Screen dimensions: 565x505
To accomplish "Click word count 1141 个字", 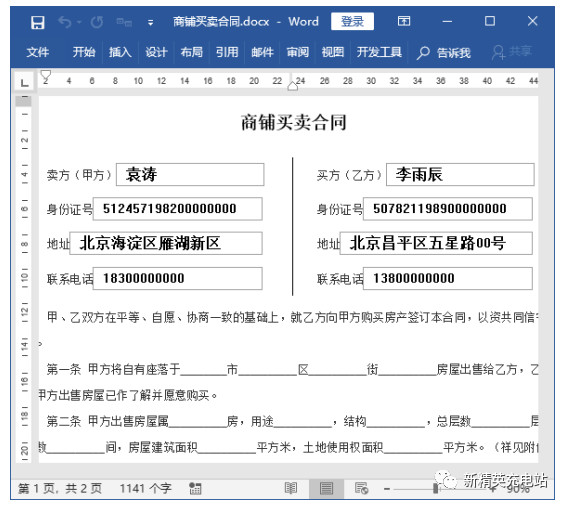I will [146, 489].
